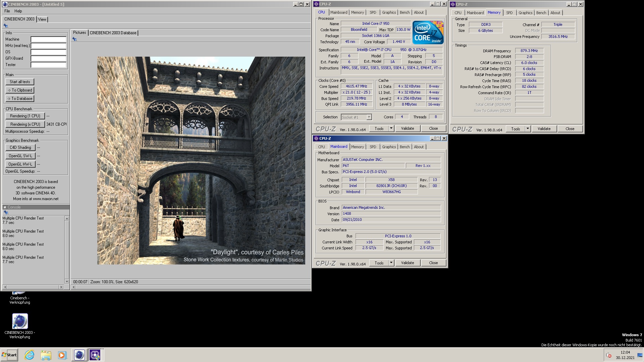
Task: Click Tester input field
Action: (49, 65)
